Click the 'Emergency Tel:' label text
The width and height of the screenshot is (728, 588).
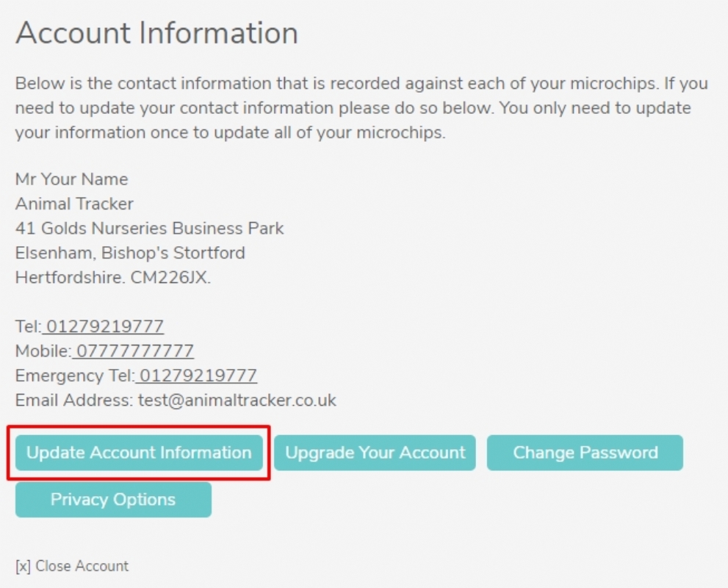point(74,376)
